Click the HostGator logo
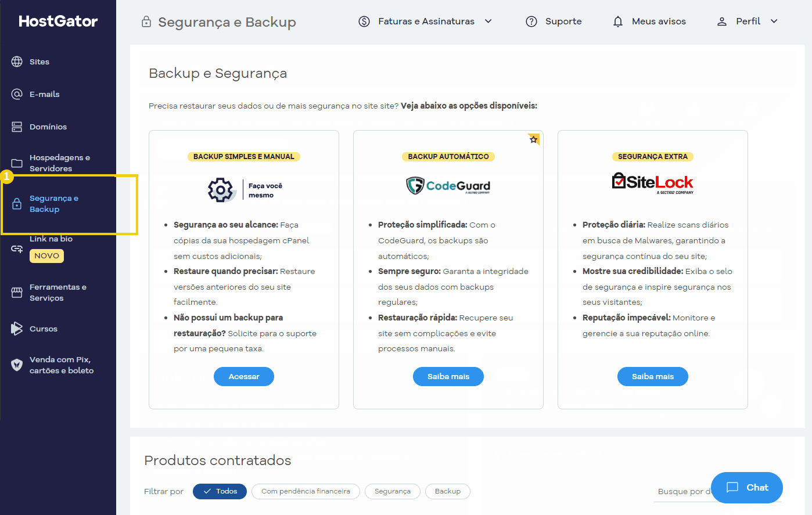812x515 pixels. coord(58,21)
